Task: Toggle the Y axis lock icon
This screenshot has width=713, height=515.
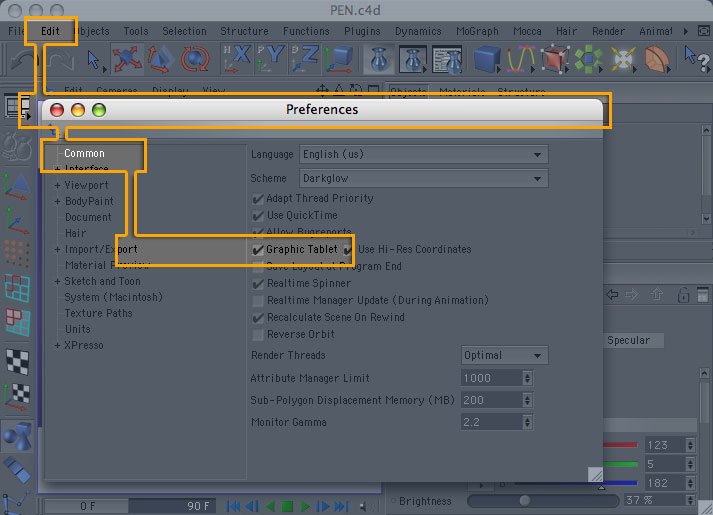Action: [273, 60]
